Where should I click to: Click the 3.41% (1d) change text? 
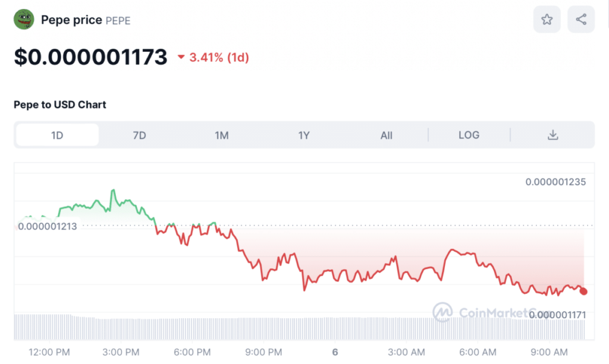coord(219,58)
